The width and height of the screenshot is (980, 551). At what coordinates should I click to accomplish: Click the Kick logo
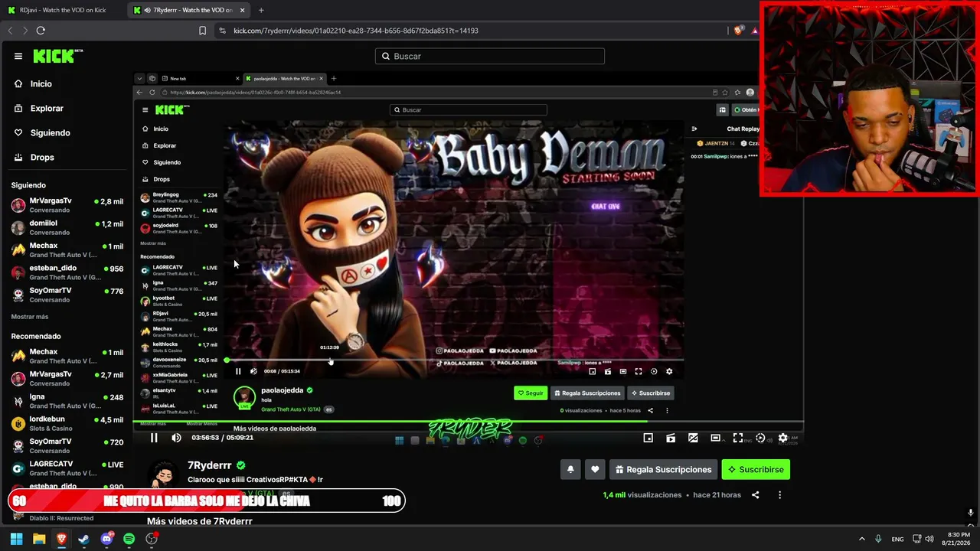pyautogui.click(x=57, y=56)
